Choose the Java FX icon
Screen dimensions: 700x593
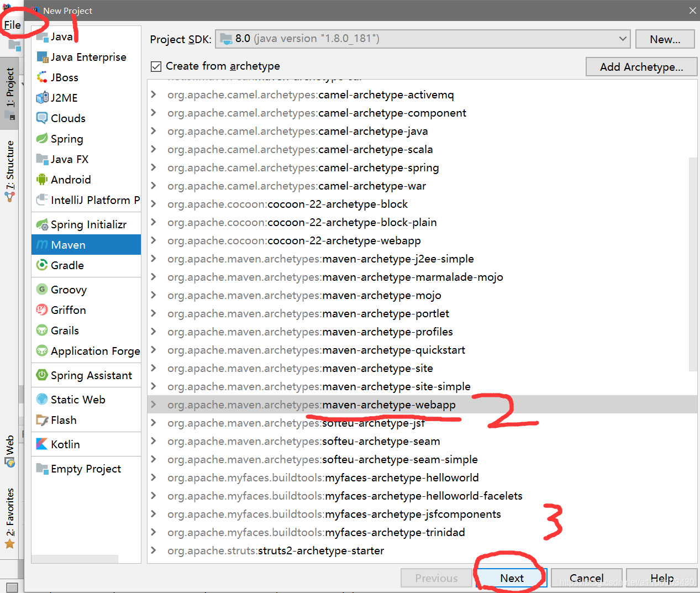pyautogui.click(x=42, y=159)
